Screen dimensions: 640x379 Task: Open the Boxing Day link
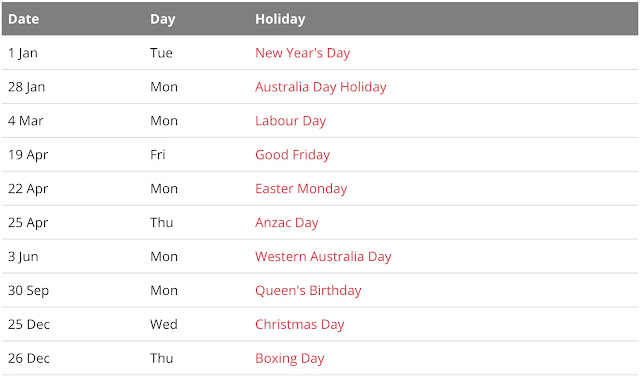[x=289, y=358]
